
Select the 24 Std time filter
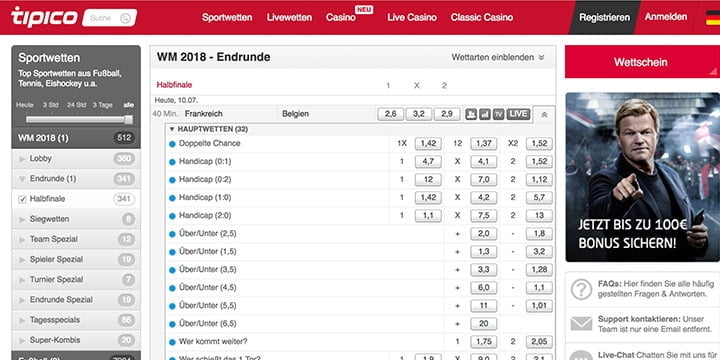pyautogui.click(x=76, y=105)
